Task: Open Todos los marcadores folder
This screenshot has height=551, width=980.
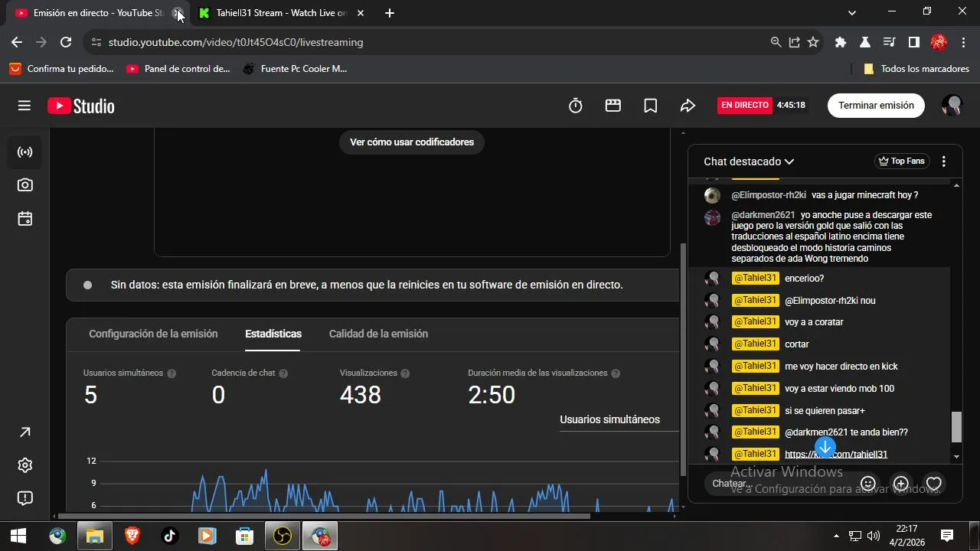Action: (916, 69)
